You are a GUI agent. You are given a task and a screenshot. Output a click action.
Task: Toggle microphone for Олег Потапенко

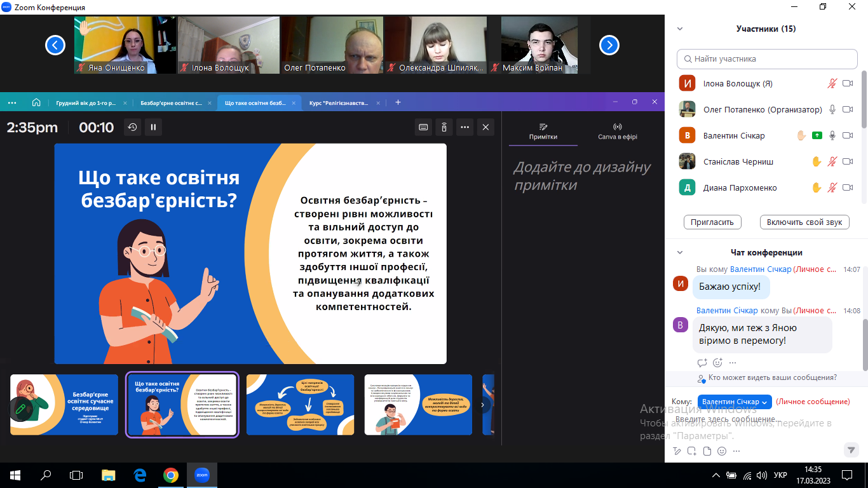tap(832, 110)
